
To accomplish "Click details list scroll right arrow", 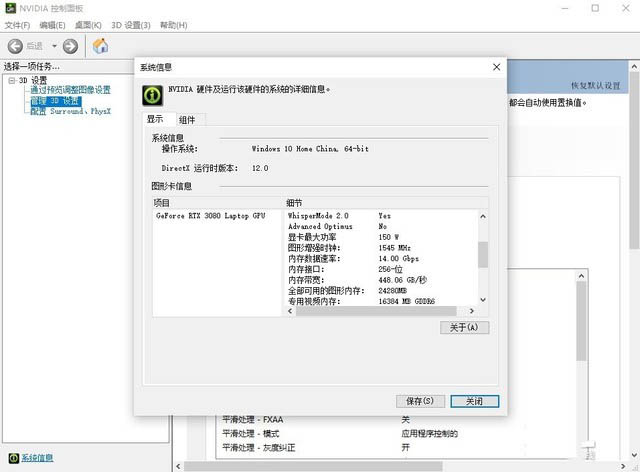I will coord(472,311).
